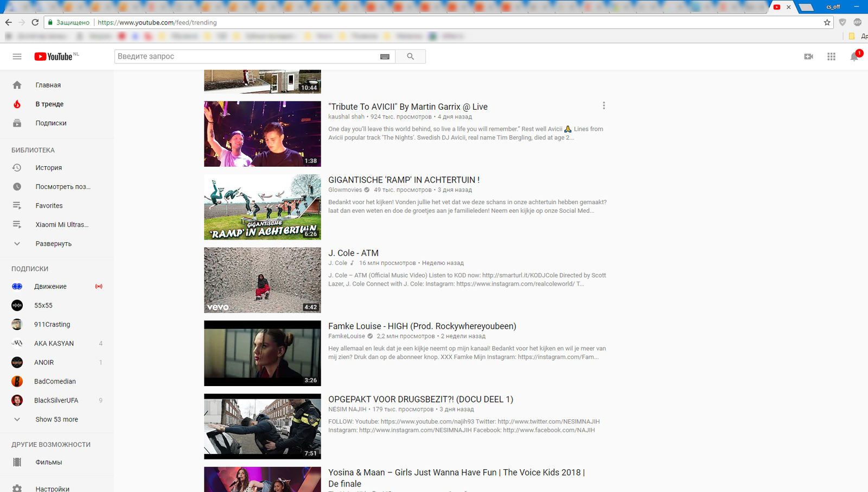Click the Famke Louise HIGH thumbnail
868x492 pixels.
click(263, 353)
